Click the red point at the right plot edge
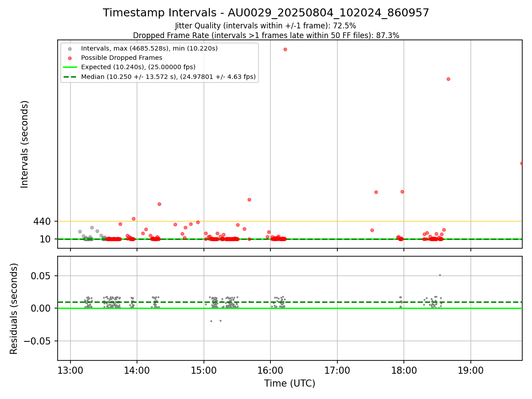The image size is (532, 399). [x=522, y=163]
